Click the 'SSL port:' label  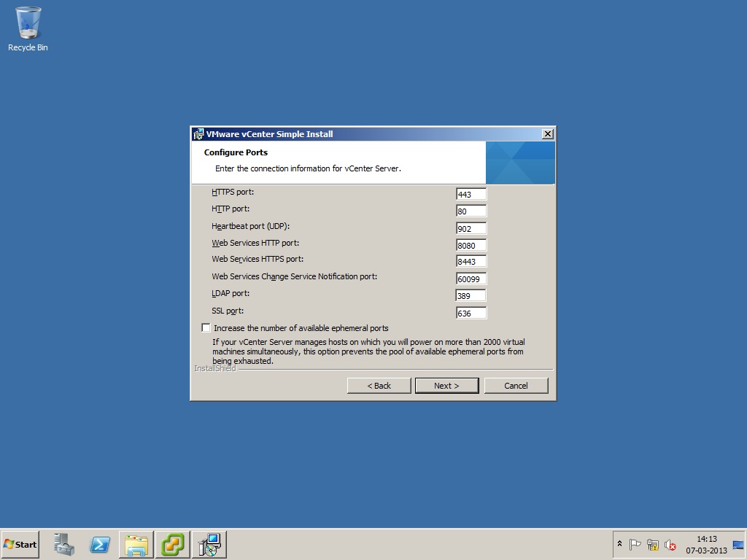228,311
